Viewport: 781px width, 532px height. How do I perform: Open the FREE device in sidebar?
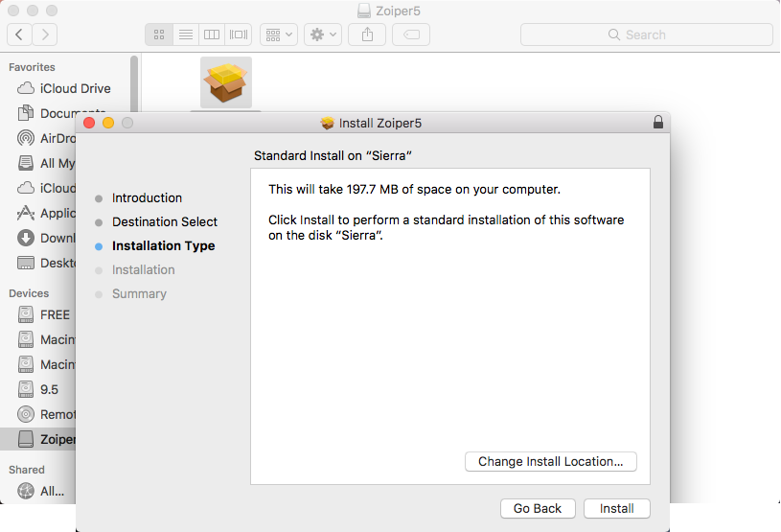click(x=55, y=314)
